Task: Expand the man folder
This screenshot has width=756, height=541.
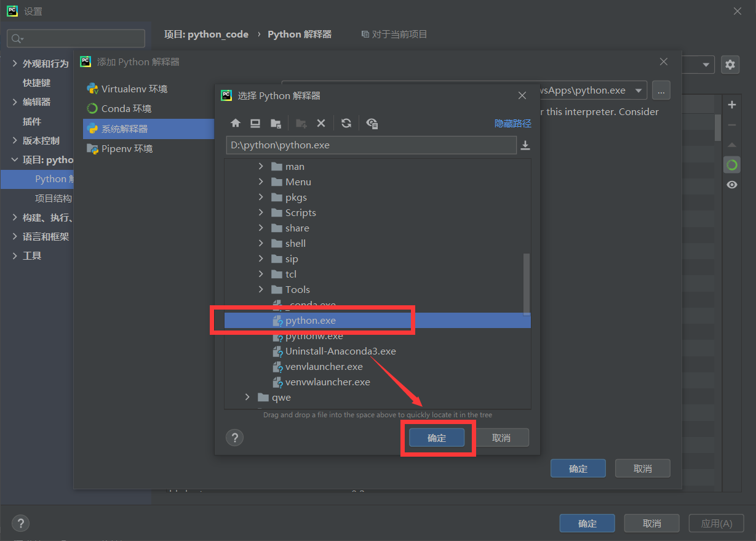Action: pyautogui.click(x=261, y=166)
